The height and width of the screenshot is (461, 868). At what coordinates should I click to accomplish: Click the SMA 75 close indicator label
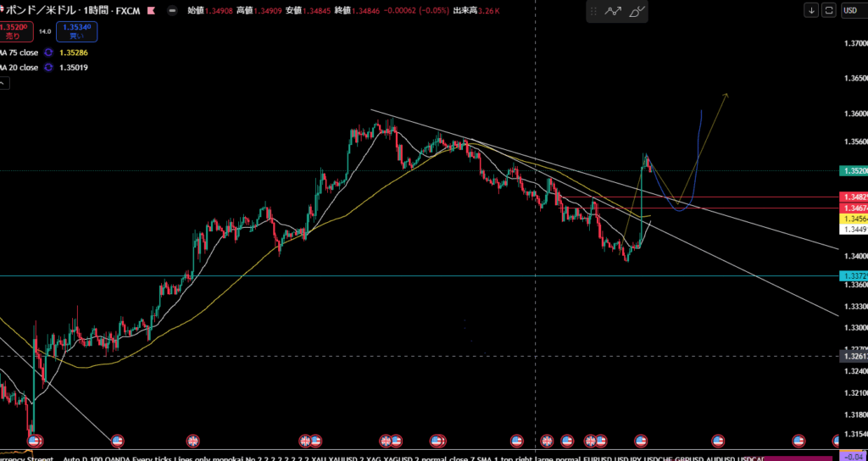[19, 53]
